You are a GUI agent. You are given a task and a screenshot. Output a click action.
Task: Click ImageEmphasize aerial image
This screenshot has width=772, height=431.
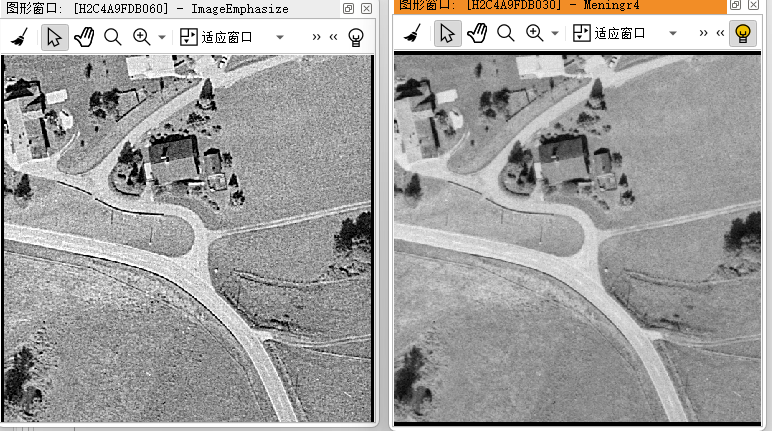188,238
